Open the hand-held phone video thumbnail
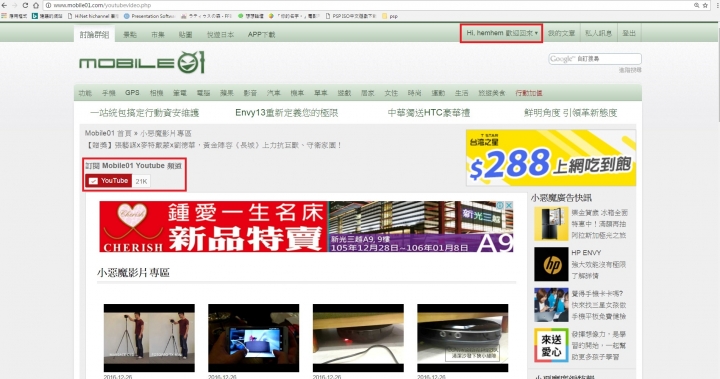This screenshot has width=720, height=379. click(253, 338)
